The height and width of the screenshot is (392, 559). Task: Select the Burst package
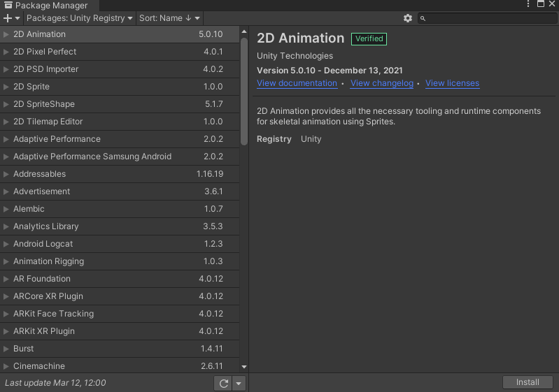tap(120, 348)
